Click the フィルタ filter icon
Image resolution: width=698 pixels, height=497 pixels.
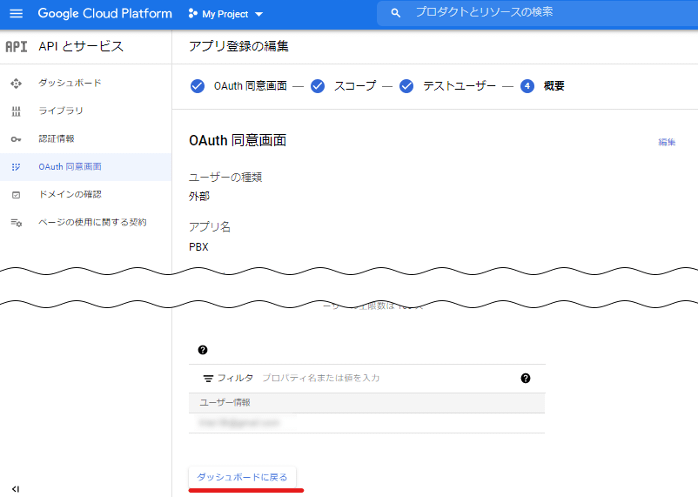click(208, 379)
